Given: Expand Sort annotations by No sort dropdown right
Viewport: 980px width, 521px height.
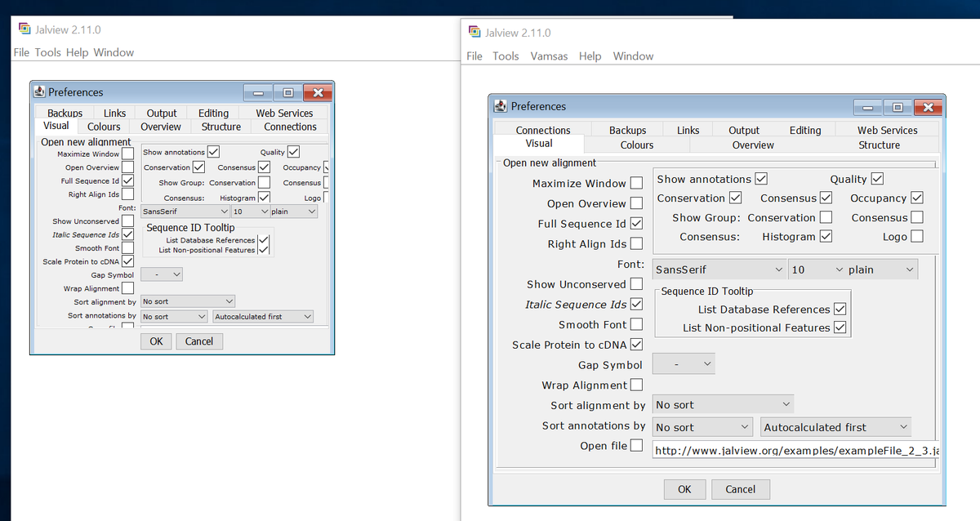Looking at the screenshot, I should tap(702, 426).
